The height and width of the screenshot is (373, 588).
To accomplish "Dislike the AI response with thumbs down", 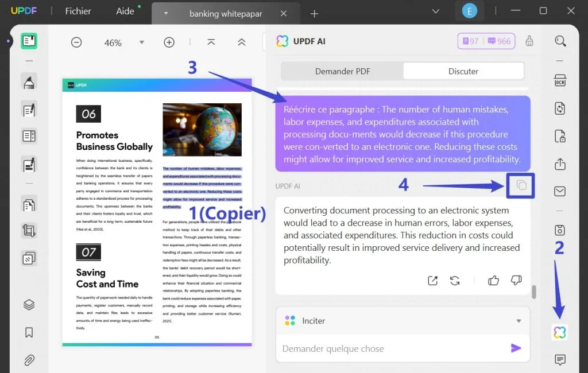I will (x=516, y=280).
